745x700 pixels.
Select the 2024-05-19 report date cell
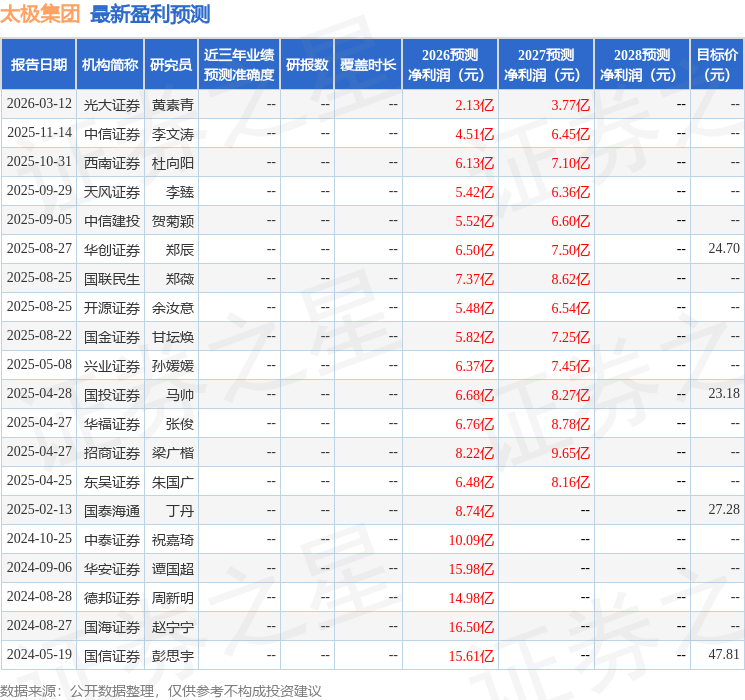(x=39, y=655)
